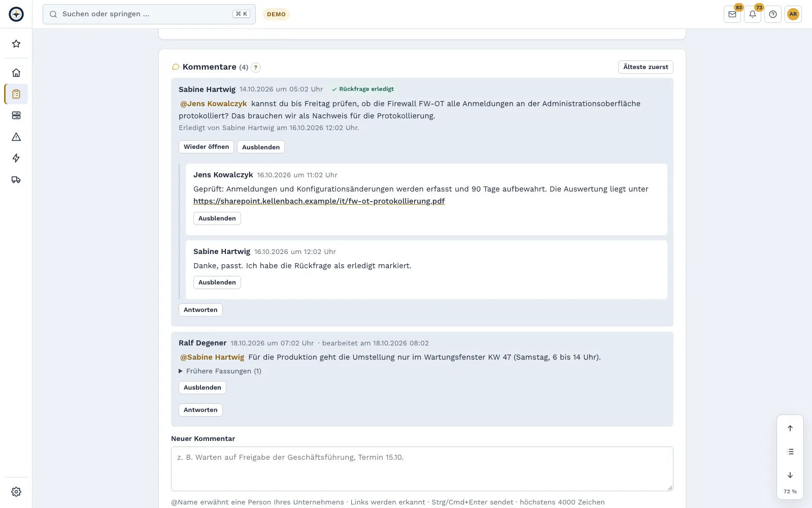
Task: Open the compass logo home icon
Action: coord(16,14)
